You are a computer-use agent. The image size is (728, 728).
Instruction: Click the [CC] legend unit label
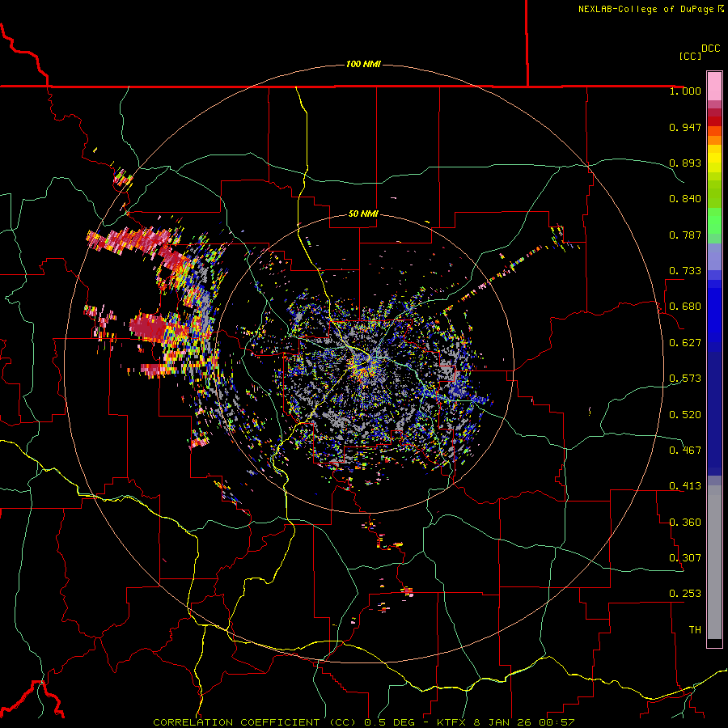coord(690,56)
